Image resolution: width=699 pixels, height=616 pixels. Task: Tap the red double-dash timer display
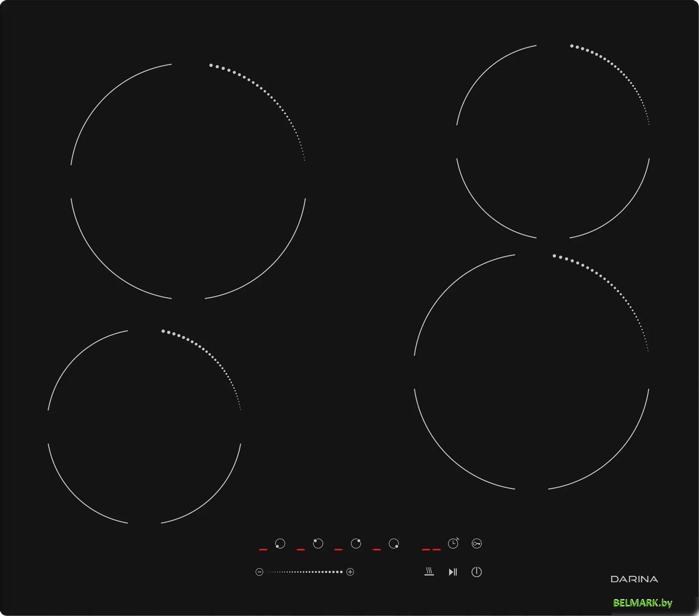tap(431, 549)
